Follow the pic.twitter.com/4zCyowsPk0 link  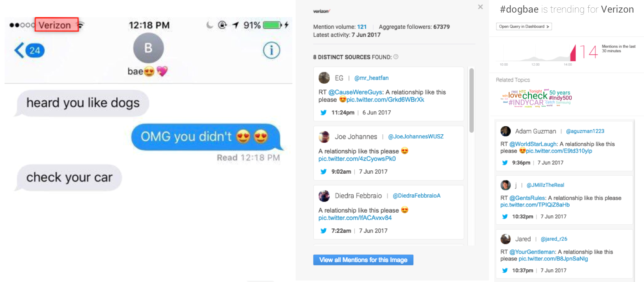click(357, 159)
